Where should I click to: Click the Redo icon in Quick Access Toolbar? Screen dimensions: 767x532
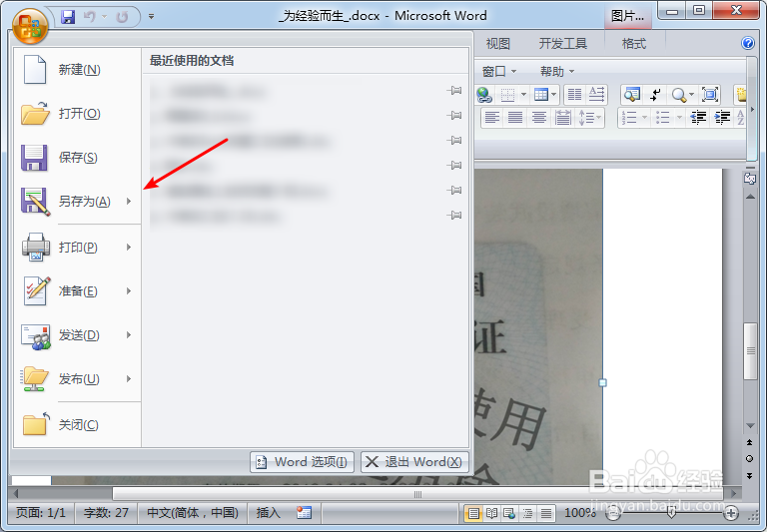pyautogui.click(x=122, y=17)
